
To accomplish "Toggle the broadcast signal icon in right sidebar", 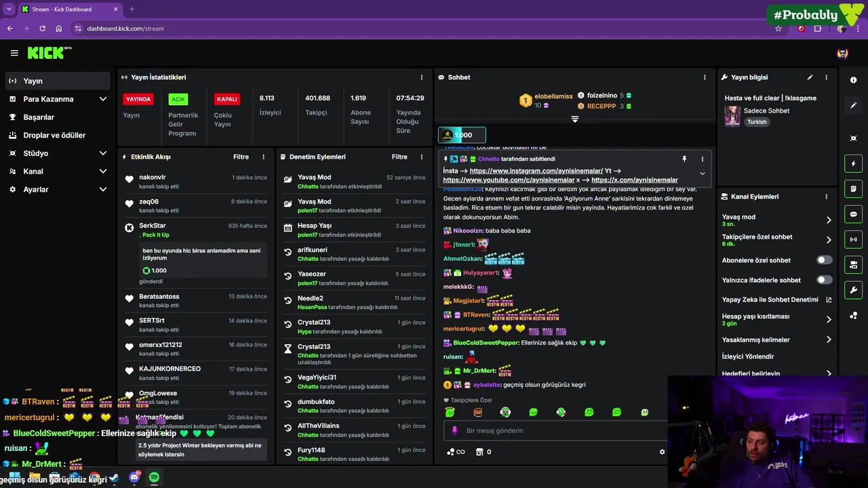I will (853, 239).
